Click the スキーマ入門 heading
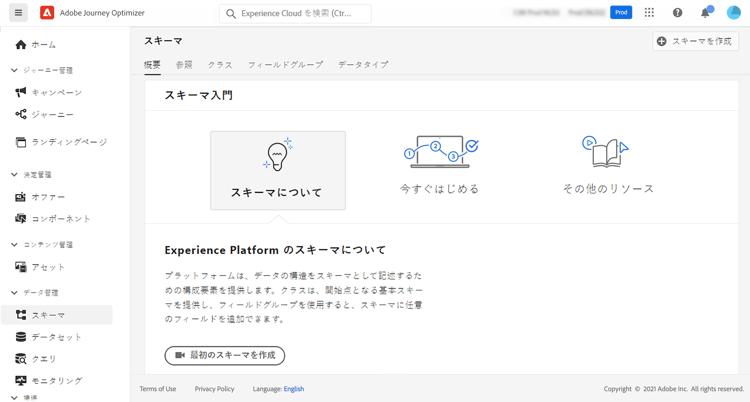Viewport: 750px width, 402px height. pyautogui.click(x=199, y=95)
